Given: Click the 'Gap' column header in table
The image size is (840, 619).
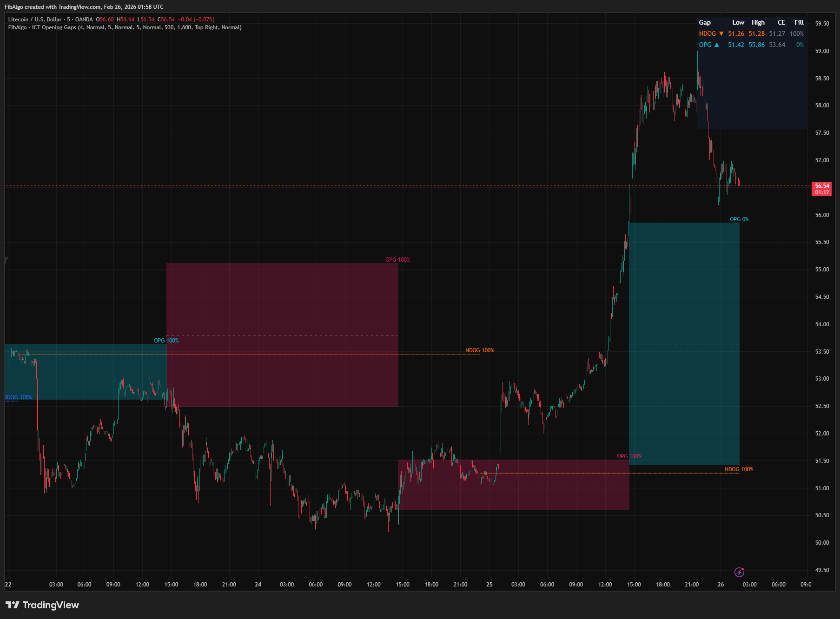Looking at the screenshot, I should point(705,22).
